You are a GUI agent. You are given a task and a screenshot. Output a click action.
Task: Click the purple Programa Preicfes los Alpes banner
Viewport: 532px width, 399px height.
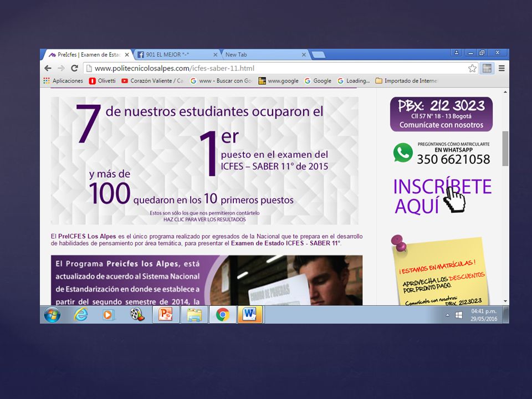click(207, 280)
